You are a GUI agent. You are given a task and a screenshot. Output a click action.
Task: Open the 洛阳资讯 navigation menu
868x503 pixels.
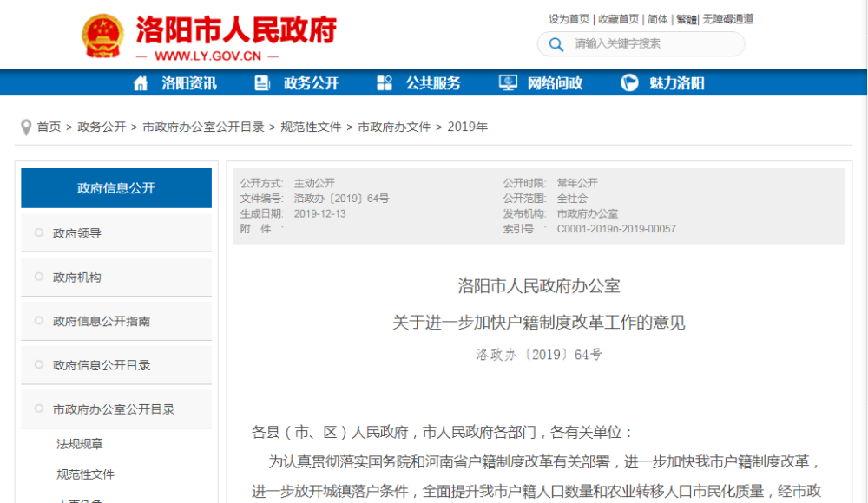pos(189,83)
